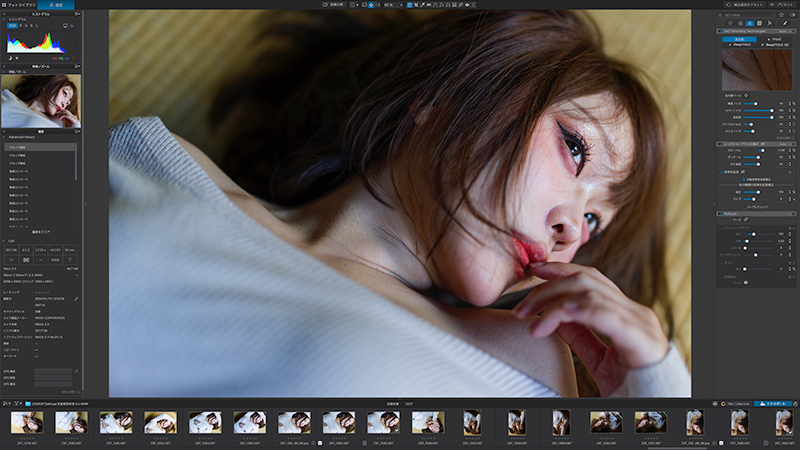
Task: Choose the horizon straightening tool
Action: pos(429,5)
